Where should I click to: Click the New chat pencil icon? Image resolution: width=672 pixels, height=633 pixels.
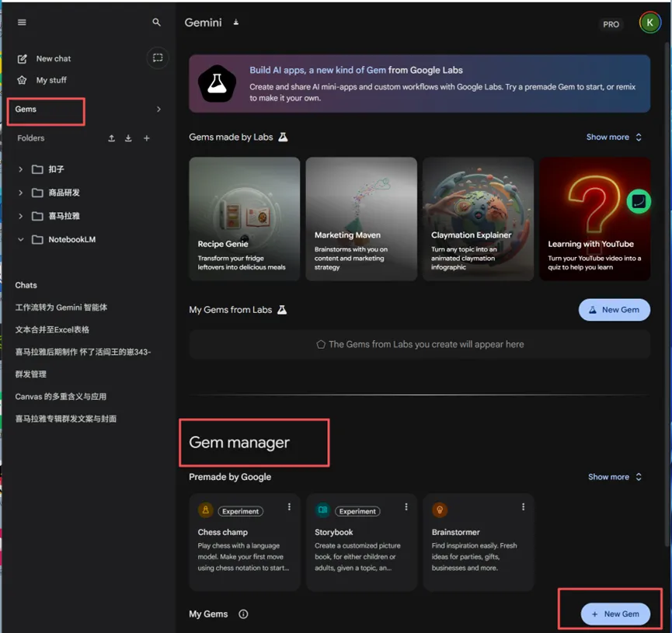(22, 59)
